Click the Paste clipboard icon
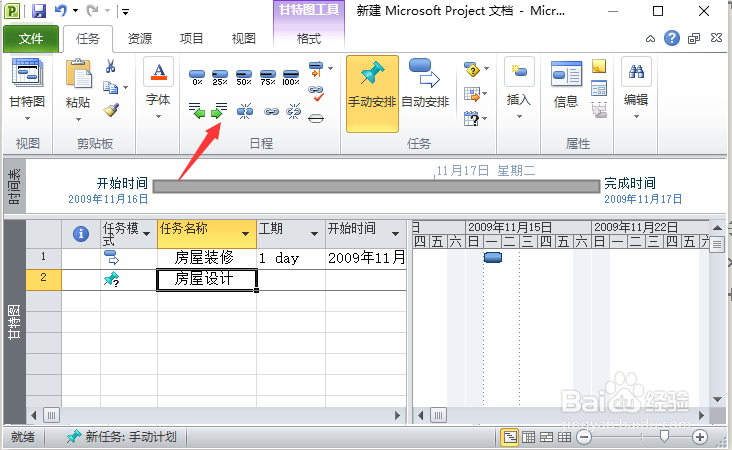 [x=78, y=74]
